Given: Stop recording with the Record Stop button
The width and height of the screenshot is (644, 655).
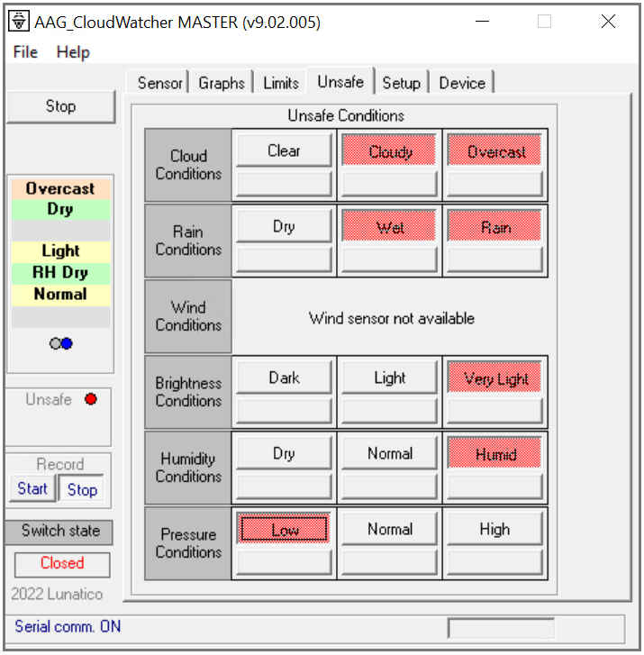Looking at the screenshot, I should pos(82,488).
